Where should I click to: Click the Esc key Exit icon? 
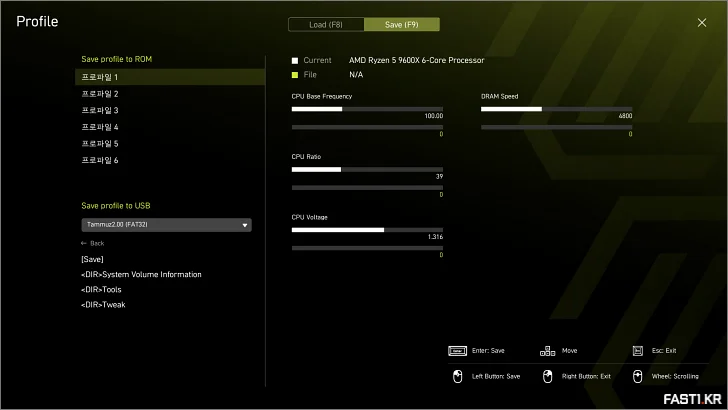point(637,351)
